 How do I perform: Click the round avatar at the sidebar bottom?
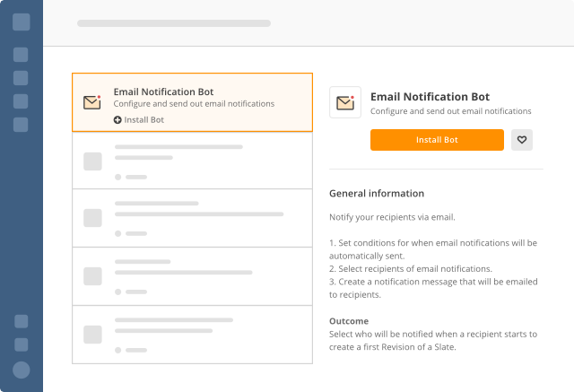(22, 370)
